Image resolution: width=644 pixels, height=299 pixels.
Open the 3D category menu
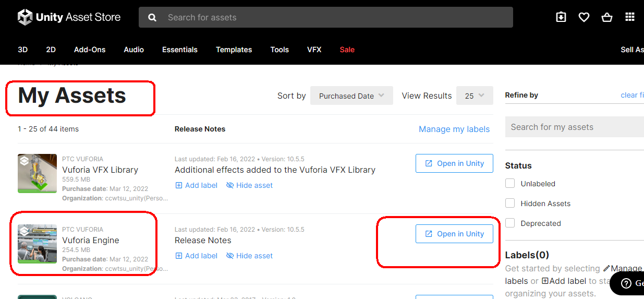(x=22, y=50)
